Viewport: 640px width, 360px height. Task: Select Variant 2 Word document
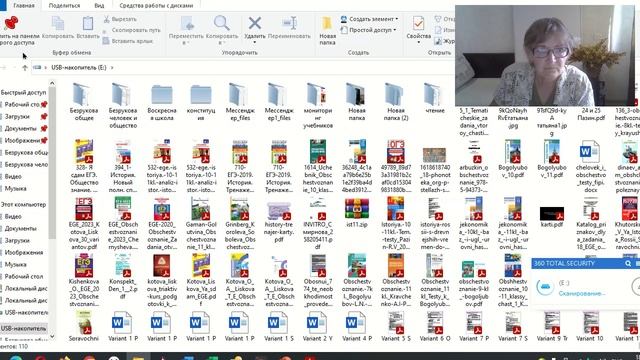tap(318, 326)
